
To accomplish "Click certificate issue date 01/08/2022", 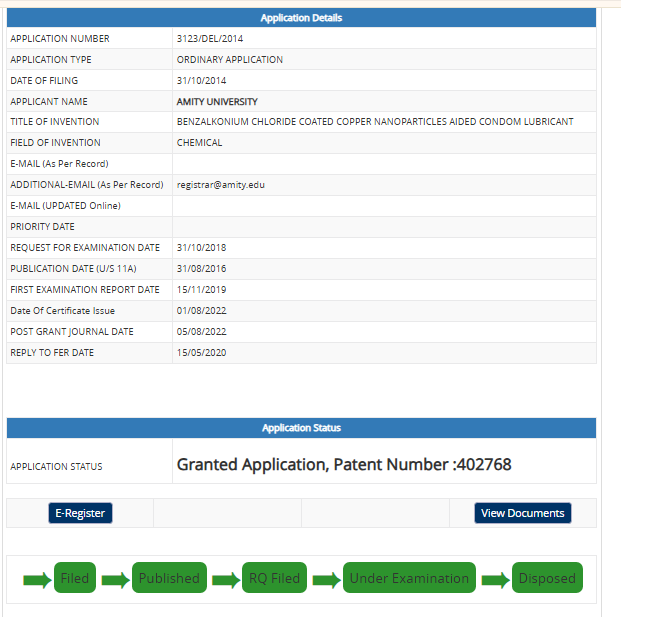I will pyautogui.click(x=202, y=311).
